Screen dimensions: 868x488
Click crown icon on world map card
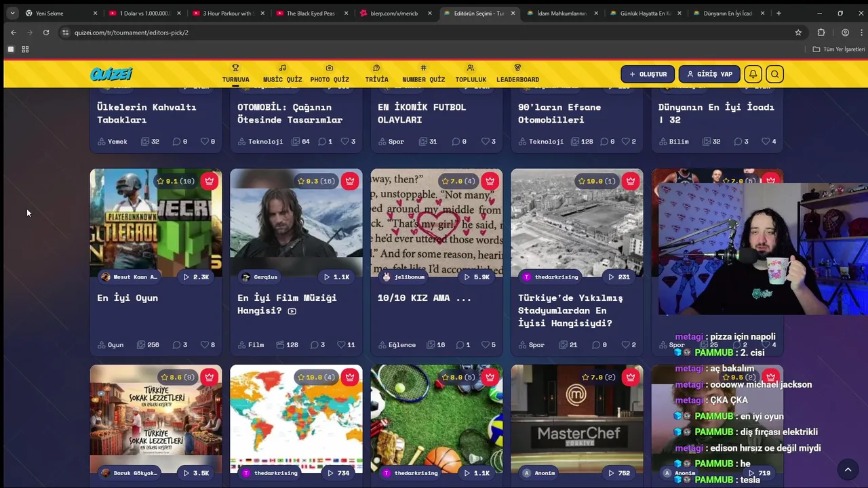349,377
